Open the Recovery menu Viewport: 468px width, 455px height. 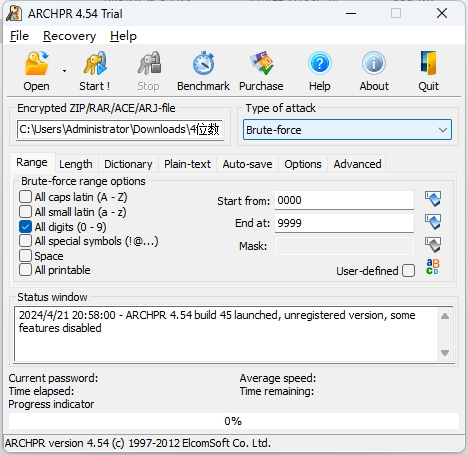point(69,36)
